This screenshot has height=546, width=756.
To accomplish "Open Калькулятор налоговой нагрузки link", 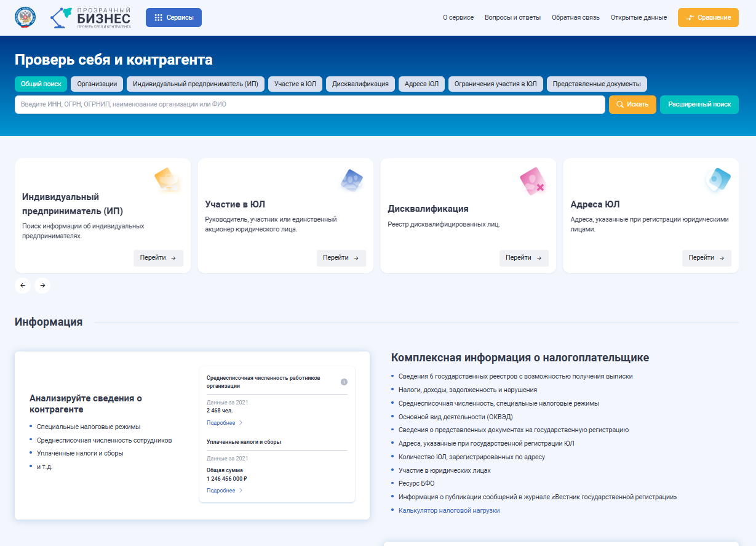I will point(449,510).
